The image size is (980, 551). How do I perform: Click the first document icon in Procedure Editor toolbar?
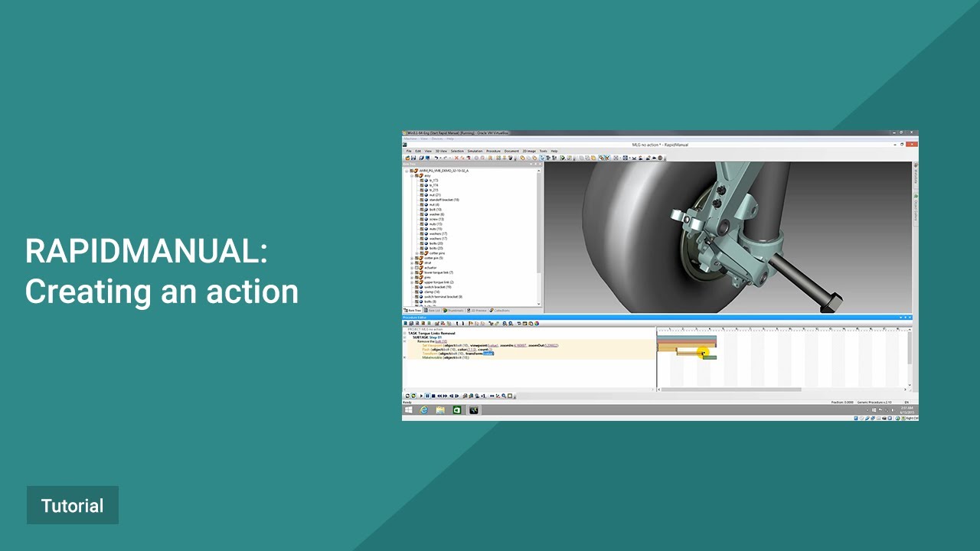tap(406, 324)
